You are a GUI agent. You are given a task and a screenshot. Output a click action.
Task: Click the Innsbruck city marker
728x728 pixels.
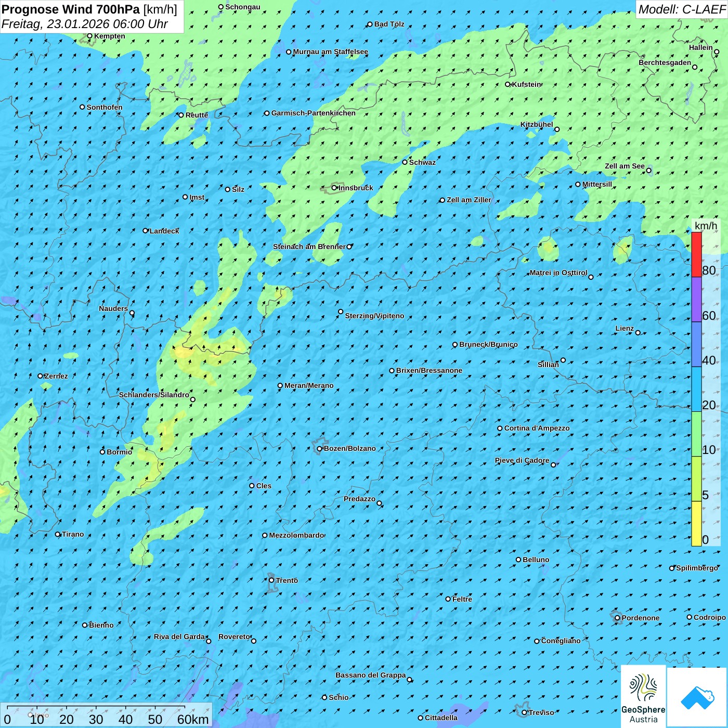(x=334, y=188)
